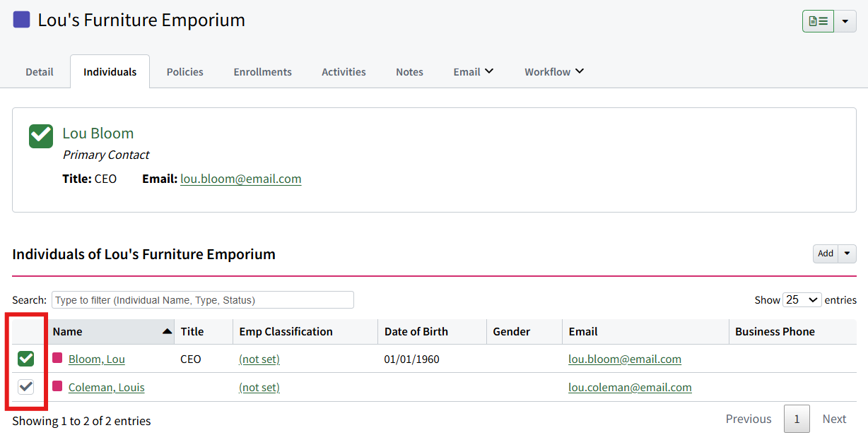Focus the Search filter input field
This screenshot has width=868, height=447.
pyautogui.click(x=203, y=300)
